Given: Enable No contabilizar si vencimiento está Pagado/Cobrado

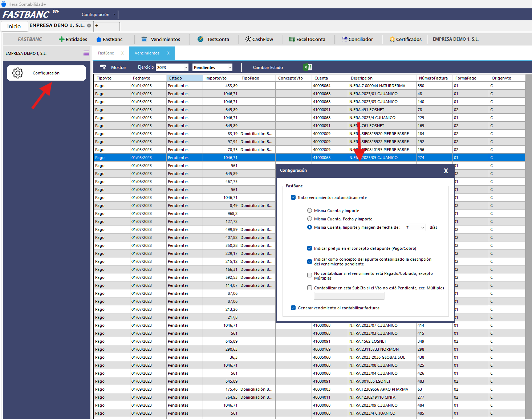Looking at the screenshot, I should pos(309,275).
